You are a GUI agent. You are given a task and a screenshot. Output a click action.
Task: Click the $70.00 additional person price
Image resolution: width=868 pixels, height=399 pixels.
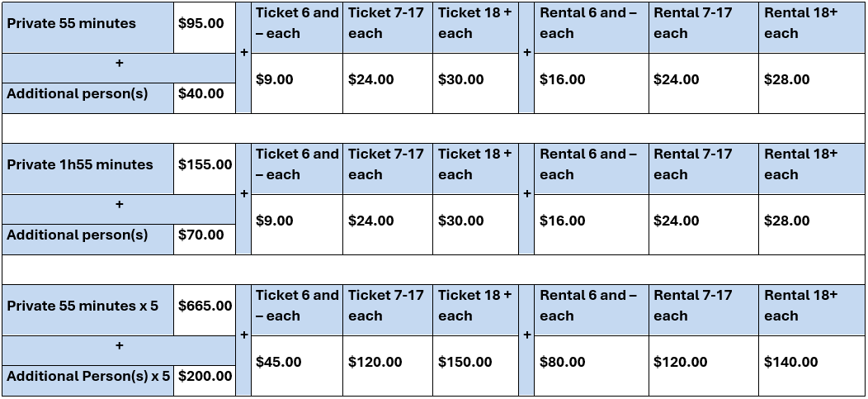coord(205,240)
